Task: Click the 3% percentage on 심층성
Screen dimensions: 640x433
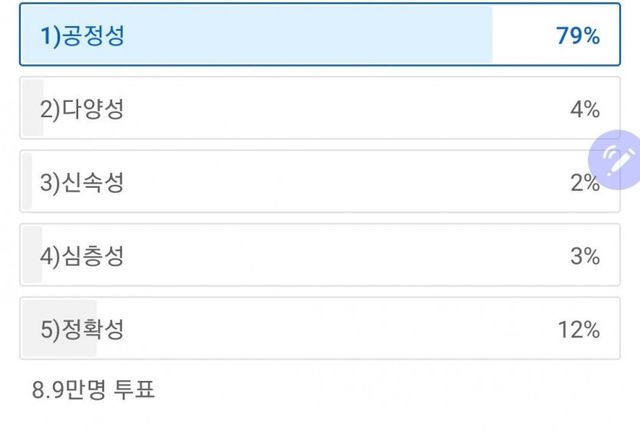Action: click(584, 255)
